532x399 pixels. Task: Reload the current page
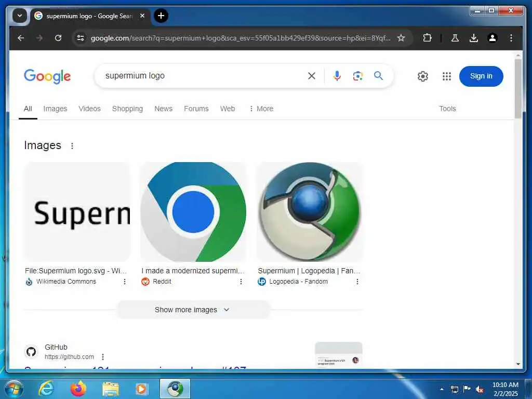58,38
